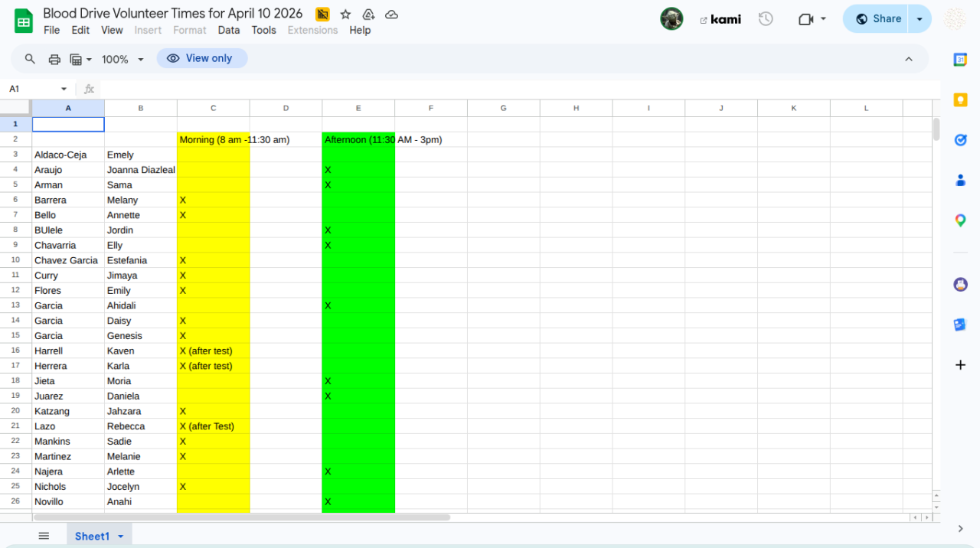Show the side panel chevron at bottom right
980x548 pixels.
pos(960,529)
